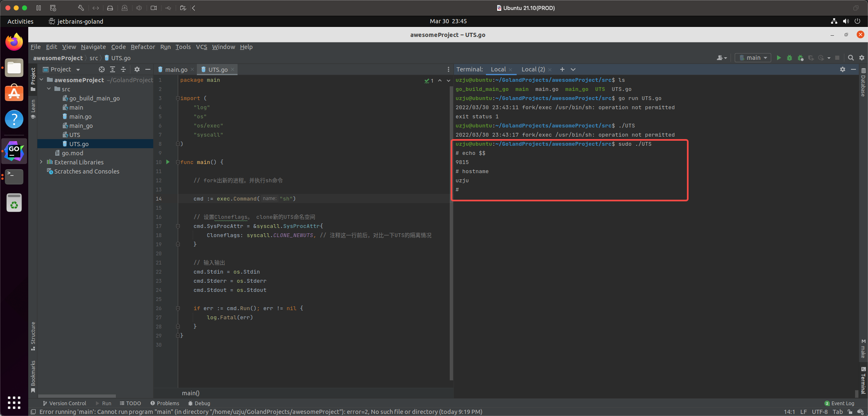Image resolution: width=868 pixels, height=416 pixels.
Task: Toggle the Project tool window side tab
Action: 33,79
